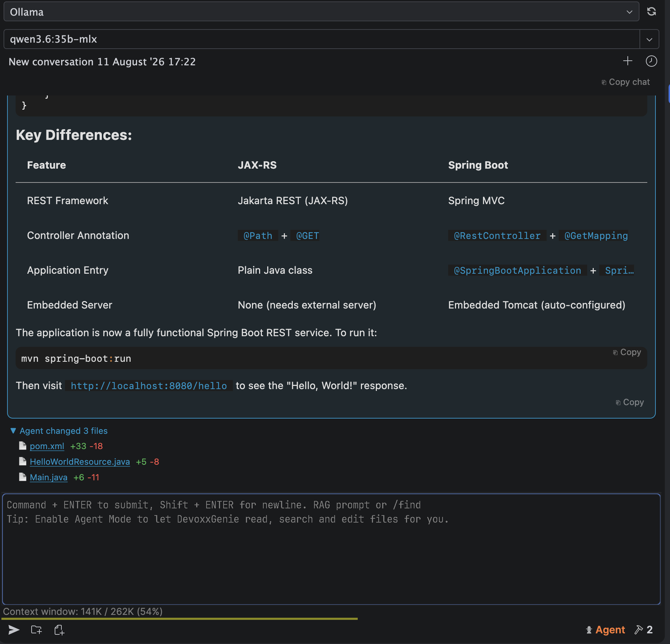Focus the prompt input text area
Screen dimensions: 670x644
[x=331, y=549]
